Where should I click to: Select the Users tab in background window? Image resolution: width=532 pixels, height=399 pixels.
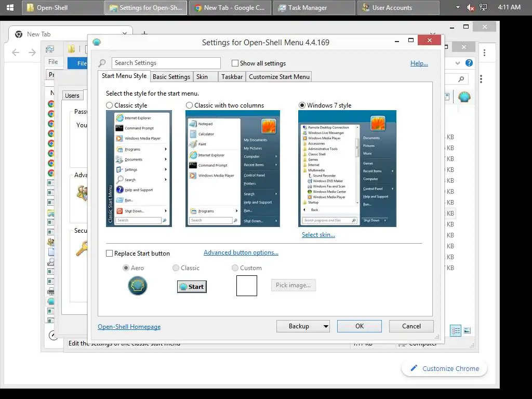(x=72, y=96)
